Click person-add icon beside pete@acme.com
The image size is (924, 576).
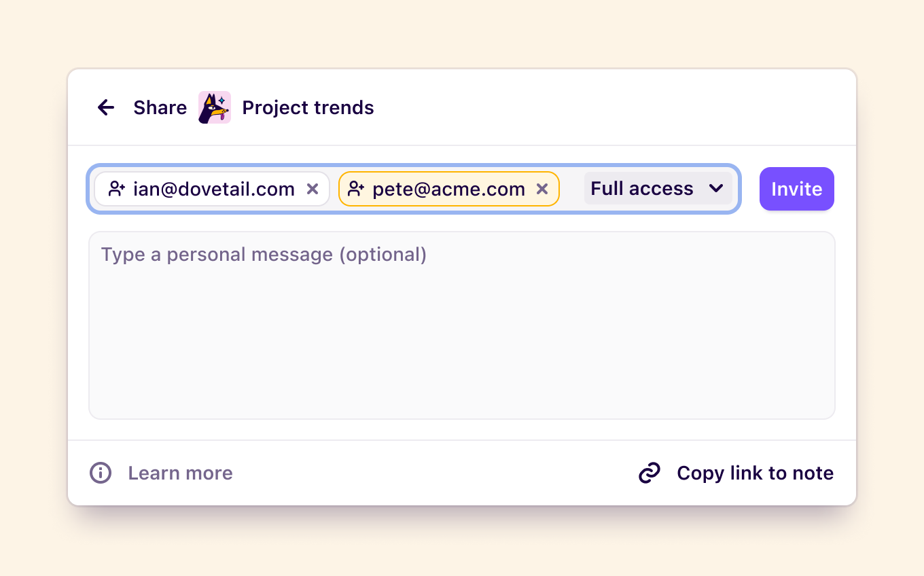click(356, 189)
